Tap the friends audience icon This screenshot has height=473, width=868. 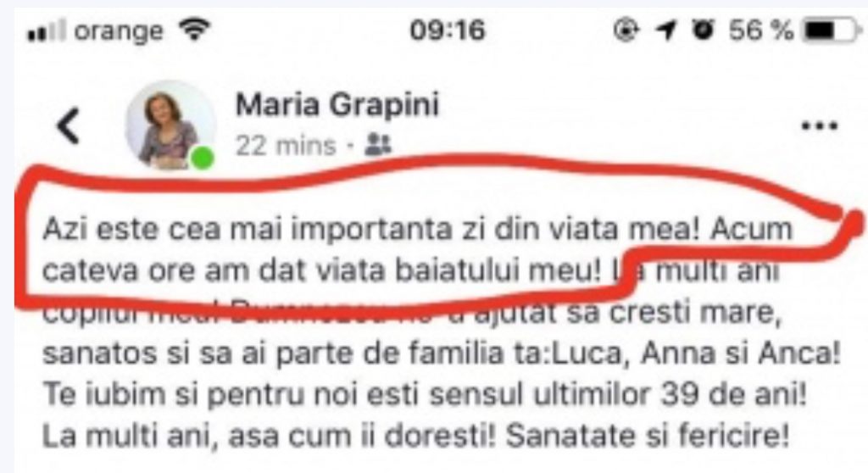pyautogui.click(x=377, y=145)
